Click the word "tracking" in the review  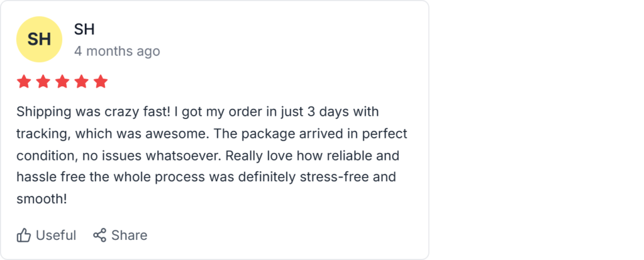(x=40, y=133)
